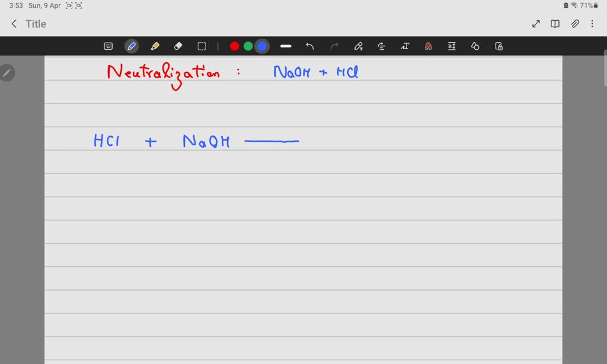Open the convert-to-text tool
Viewport: 607px width, 364px height.
tap(405, 46)
